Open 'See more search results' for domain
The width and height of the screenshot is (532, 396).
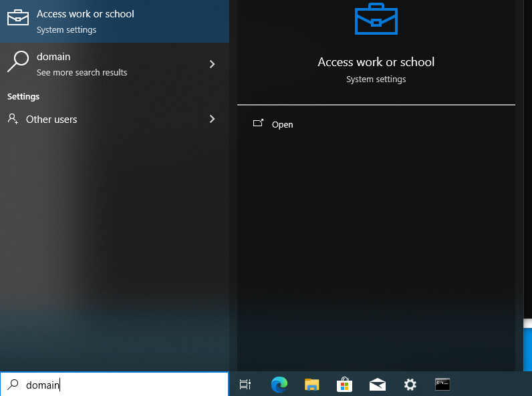pos(82,72)
